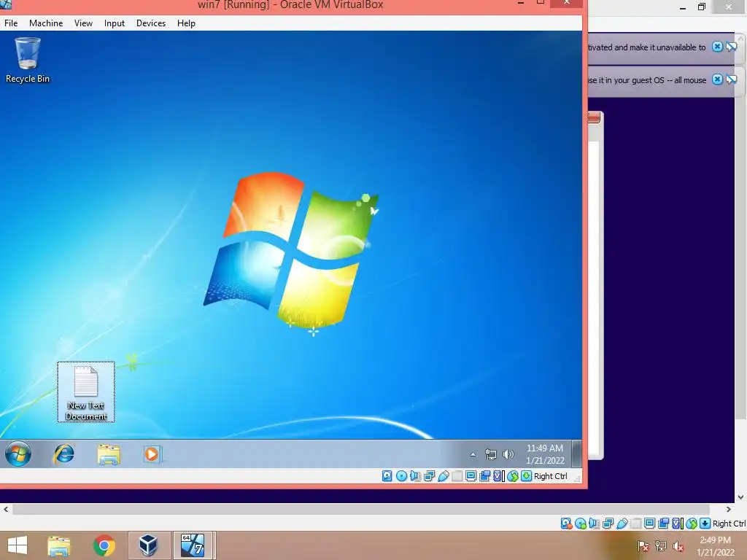Viewport: 747px width, 560px height.
Task: Click audio indicator in win7 status bar
Action: point(415,475)
